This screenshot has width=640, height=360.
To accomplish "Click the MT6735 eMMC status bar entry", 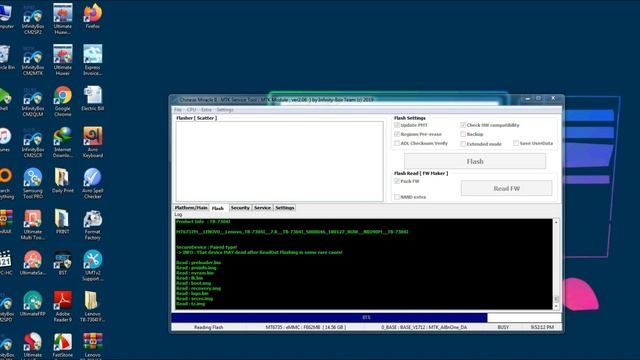I will coord(306,327).
